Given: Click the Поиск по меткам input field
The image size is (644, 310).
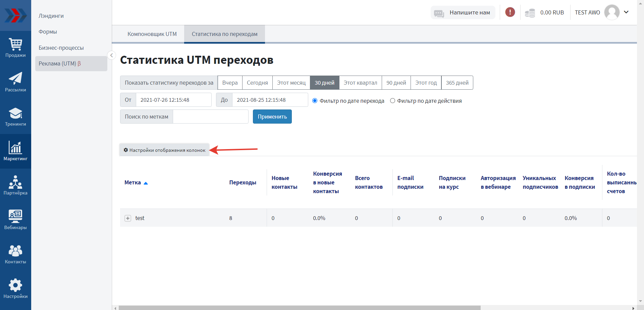Looking at the screenshot, I should coord(210,117).
